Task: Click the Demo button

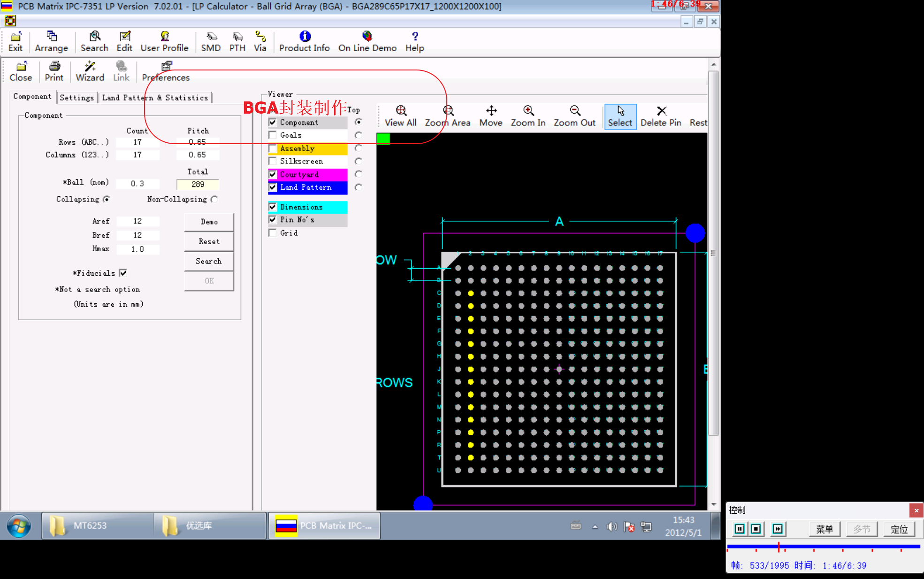Action: pyautogui.click(x=209, y=222)
